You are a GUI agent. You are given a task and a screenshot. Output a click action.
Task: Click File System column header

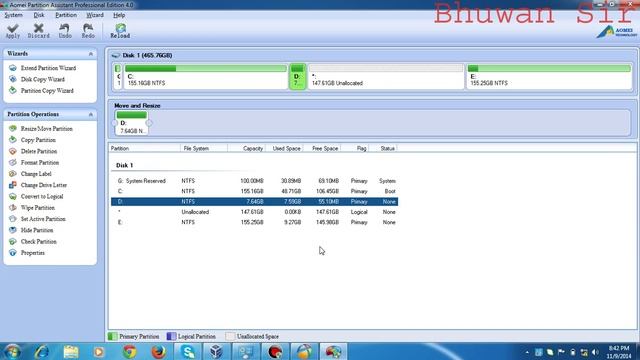204,149
